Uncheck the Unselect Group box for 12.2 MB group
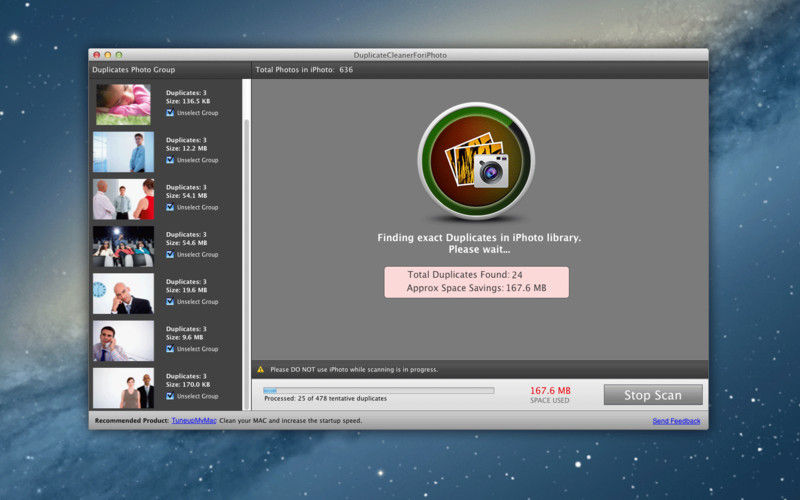This screenshot has width=800, height=500. click(x=170, y=160)
